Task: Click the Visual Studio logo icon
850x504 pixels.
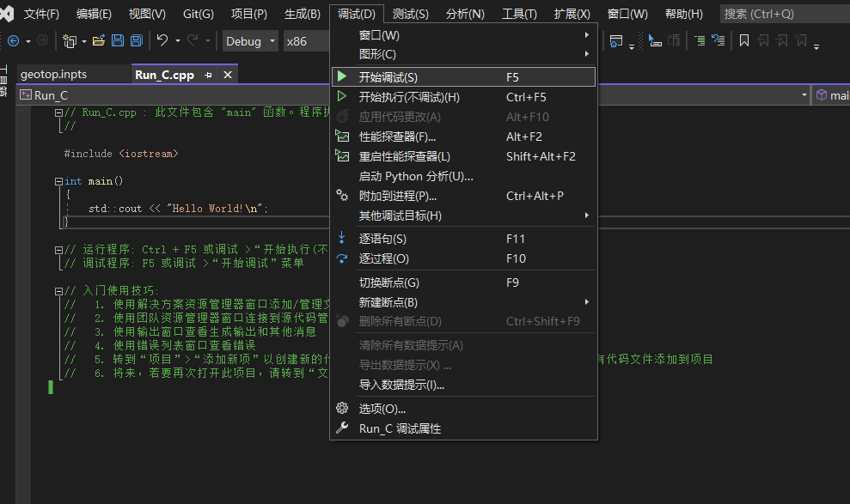Action: [7, 14]
